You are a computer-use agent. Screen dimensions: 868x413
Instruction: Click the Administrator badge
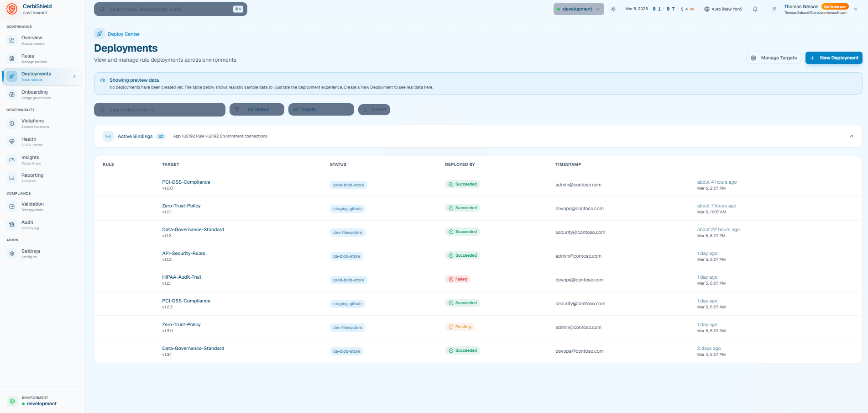pyautogui.click(x=835, y=6)
